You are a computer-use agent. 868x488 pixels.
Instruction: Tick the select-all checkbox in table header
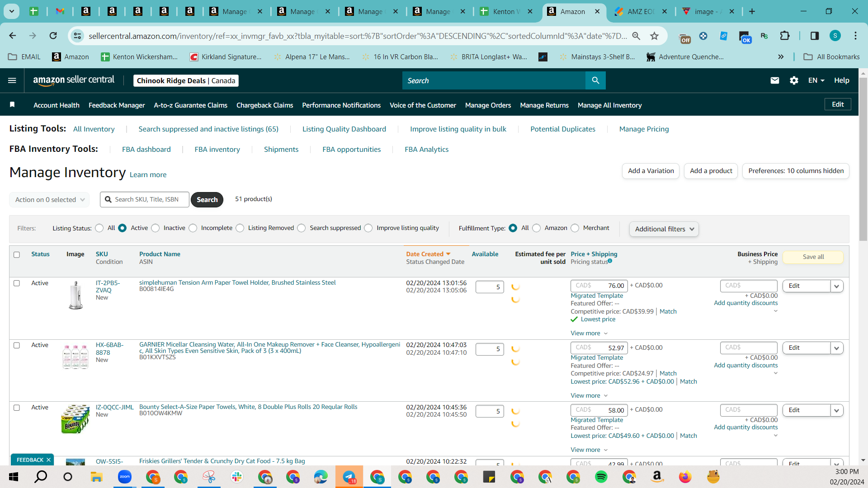coord(17,254)
